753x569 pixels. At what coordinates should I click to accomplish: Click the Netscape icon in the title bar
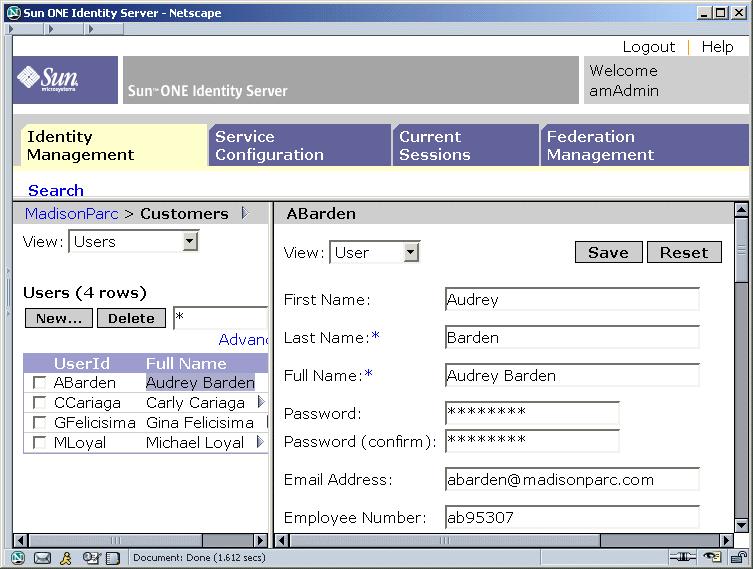coord(14,12)
